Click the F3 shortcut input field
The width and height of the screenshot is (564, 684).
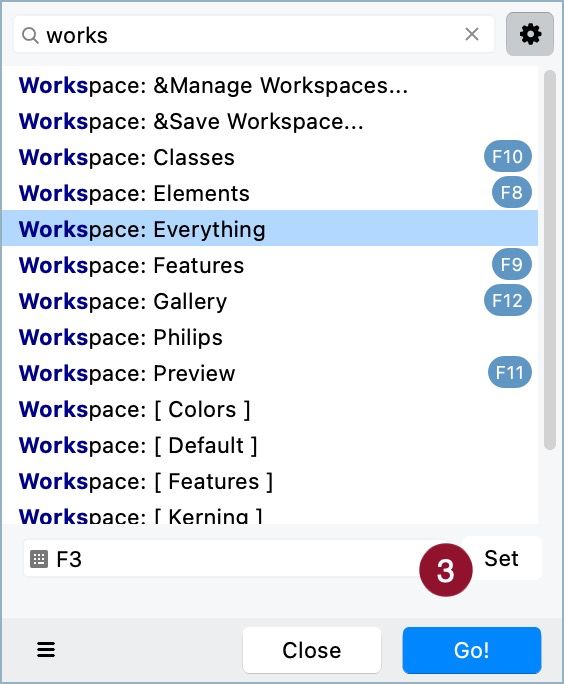(222, 559)
